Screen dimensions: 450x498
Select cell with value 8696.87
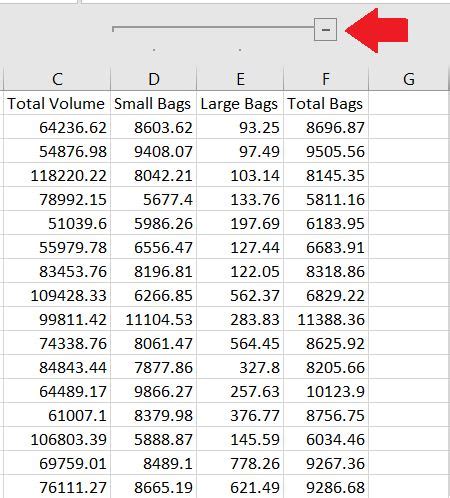(x=326, y=127)
